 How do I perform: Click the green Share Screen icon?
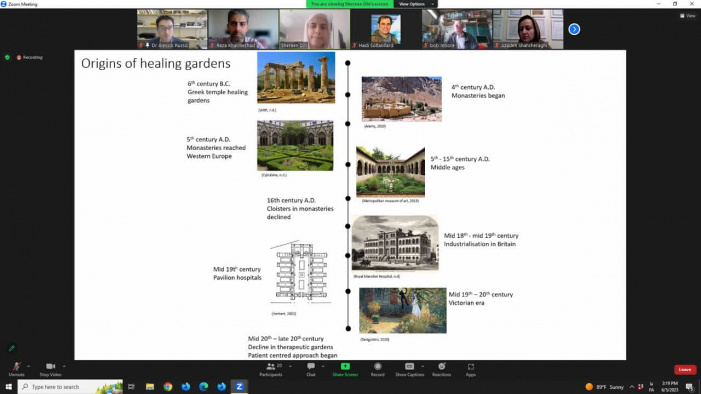coord(345,366)
